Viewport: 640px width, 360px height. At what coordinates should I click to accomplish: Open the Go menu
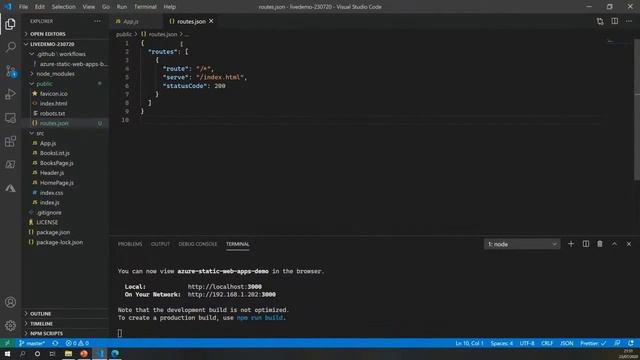[106, 7]
